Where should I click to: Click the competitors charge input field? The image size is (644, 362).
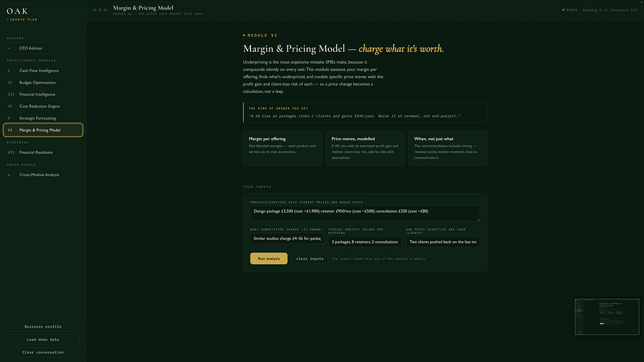click(x=287, y=238)
